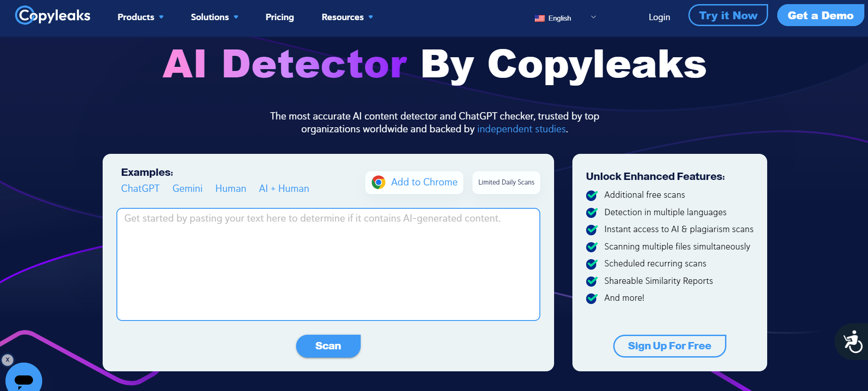
Task: Click the Solutions dropdown arrow
Action: pyautogui.click(x=236, y=17)
